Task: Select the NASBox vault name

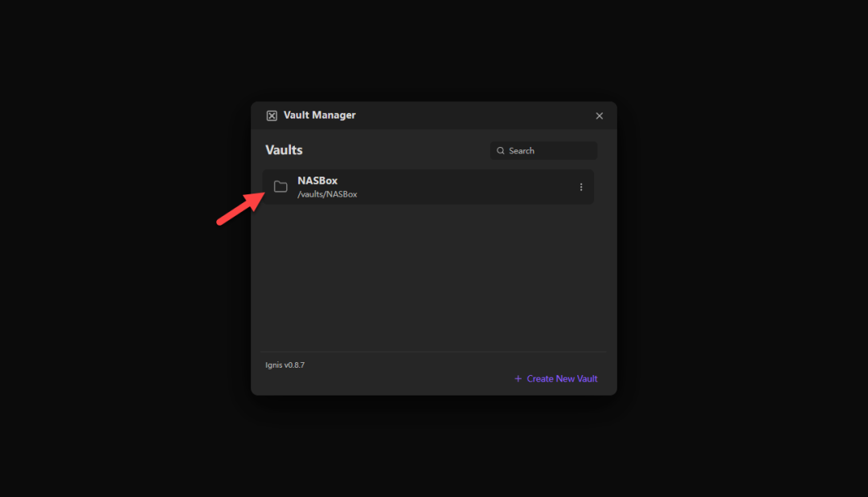Action: coord(317,181)
